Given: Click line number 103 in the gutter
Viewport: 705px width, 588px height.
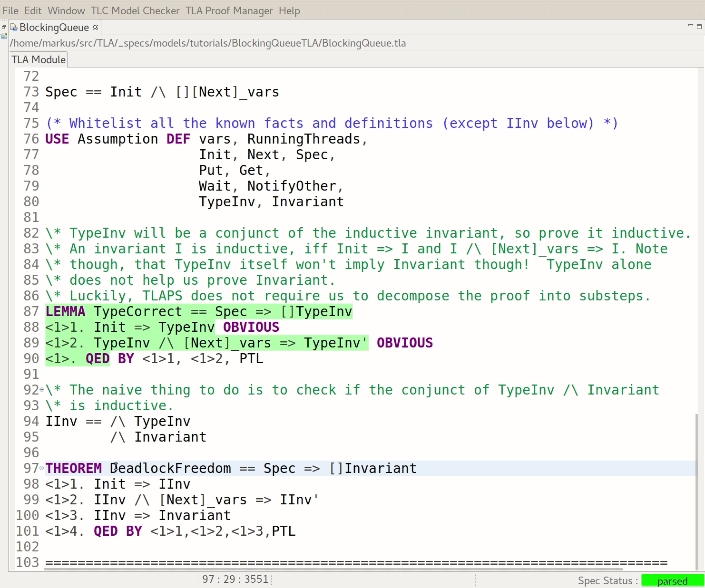Looking at the screenshot, I should tap(27, 563).
